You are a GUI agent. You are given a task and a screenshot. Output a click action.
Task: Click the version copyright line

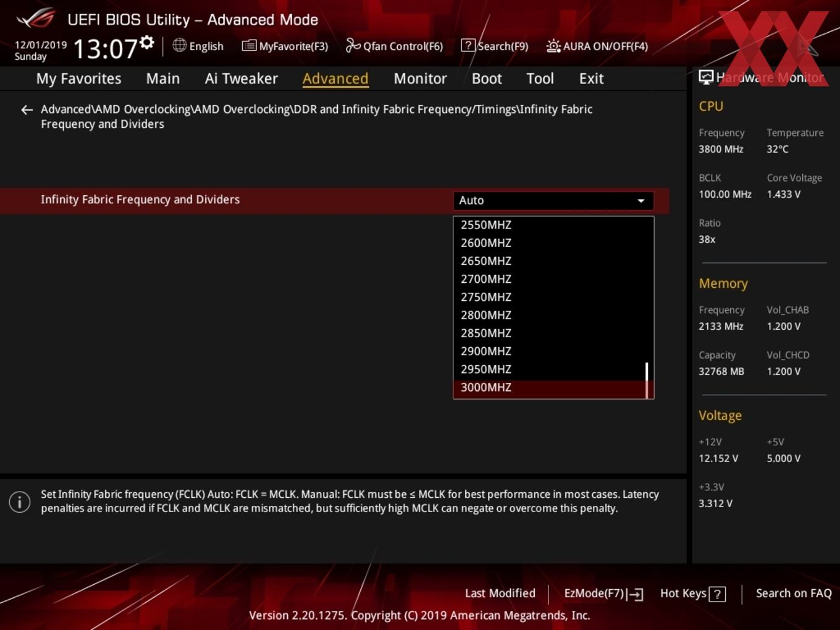point(419,615)
